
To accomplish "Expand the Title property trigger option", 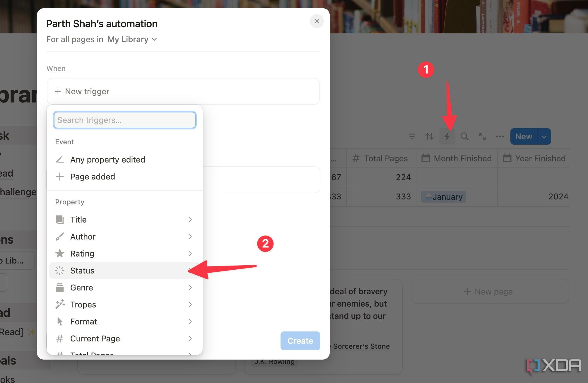I will click(x=190, y=219).
